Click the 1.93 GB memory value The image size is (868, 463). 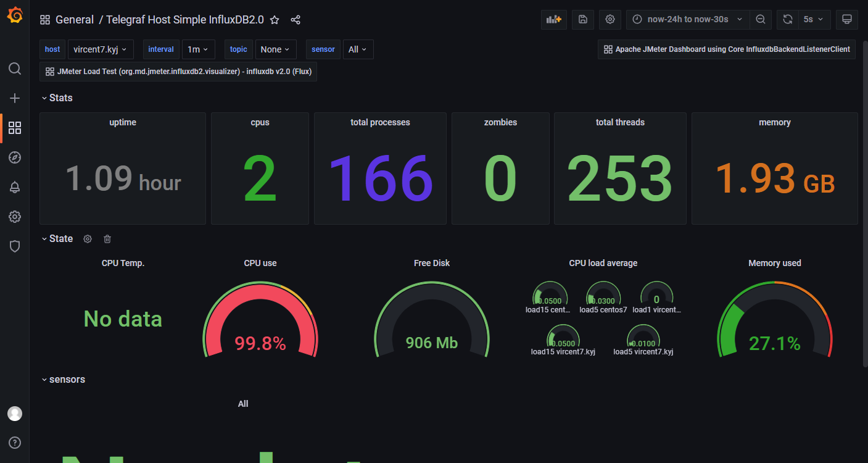pos(775,180)
